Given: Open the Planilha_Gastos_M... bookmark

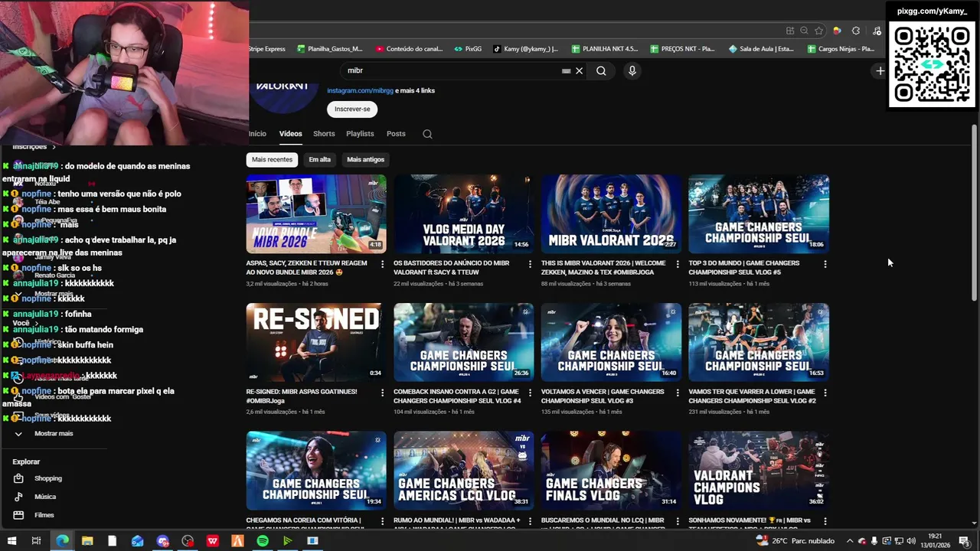Looking at the screenshot, I should click(x=329, y=49).
